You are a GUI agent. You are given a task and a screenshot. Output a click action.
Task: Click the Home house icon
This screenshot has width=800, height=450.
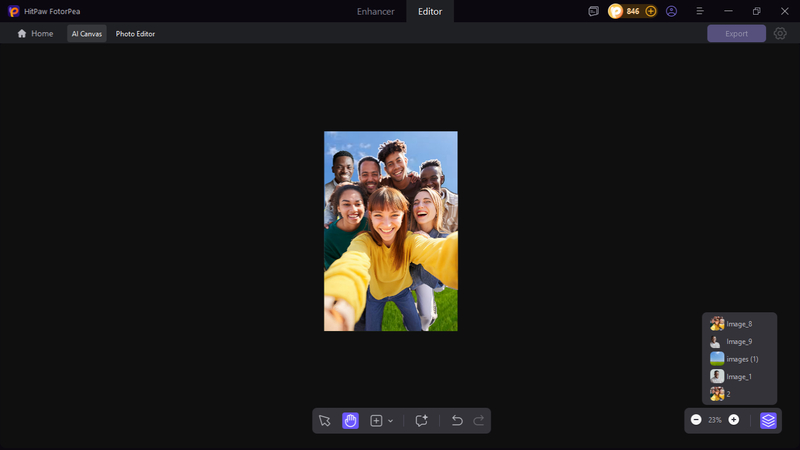pyautogui.click(x=21, y=34)
